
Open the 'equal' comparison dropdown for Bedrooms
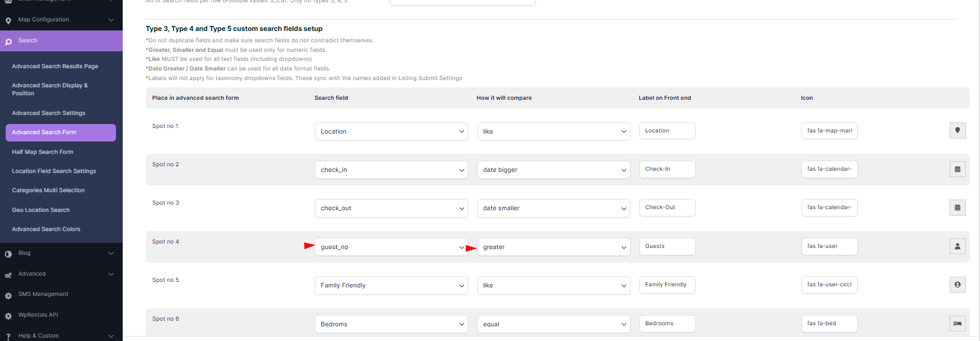(553, 324)
